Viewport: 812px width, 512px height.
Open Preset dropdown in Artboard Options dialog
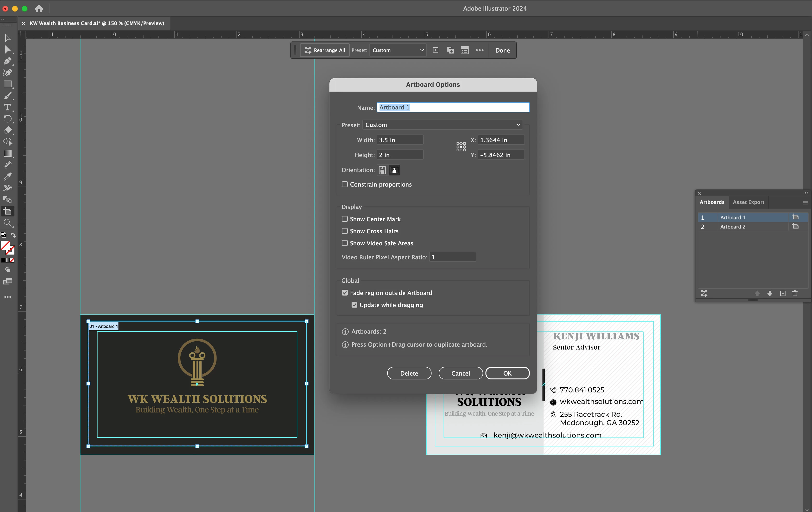tap(442, 125)
